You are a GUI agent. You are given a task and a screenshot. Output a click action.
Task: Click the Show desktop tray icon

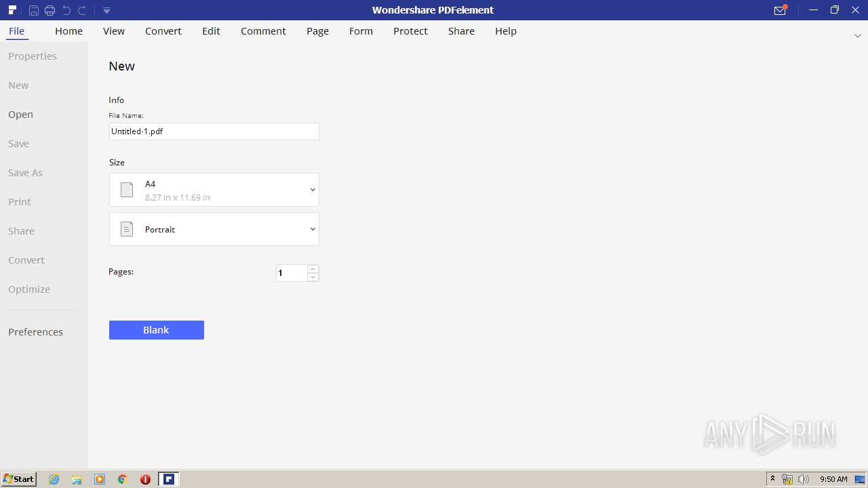tap(860, 479)
